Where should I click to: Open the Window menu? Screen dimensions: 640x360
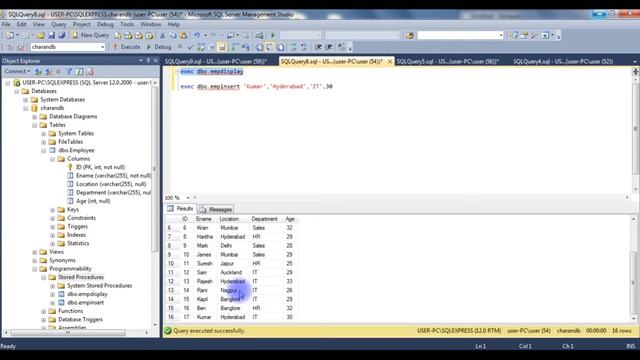click(x=151, y=24)
